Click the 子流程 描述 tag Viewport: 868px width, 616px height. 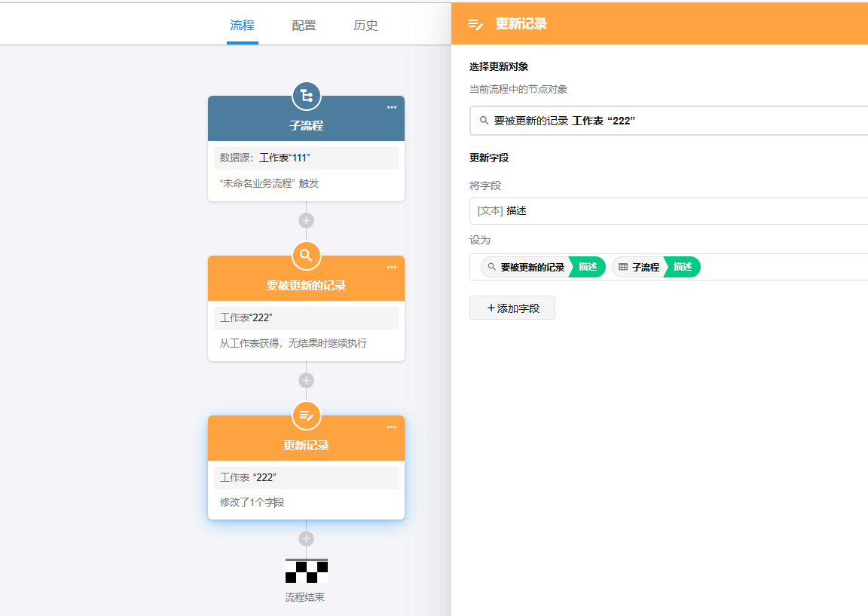(656, 267)
